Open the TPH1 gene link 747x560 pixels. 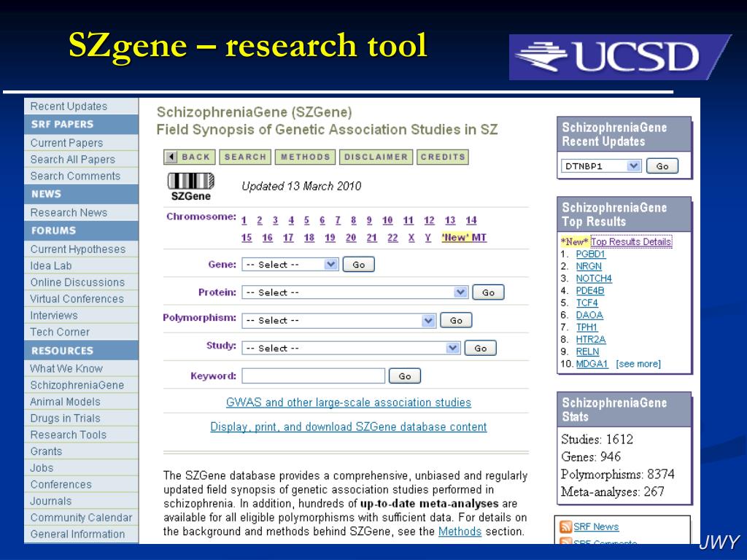pyautogui.click(x=587, y=327)
